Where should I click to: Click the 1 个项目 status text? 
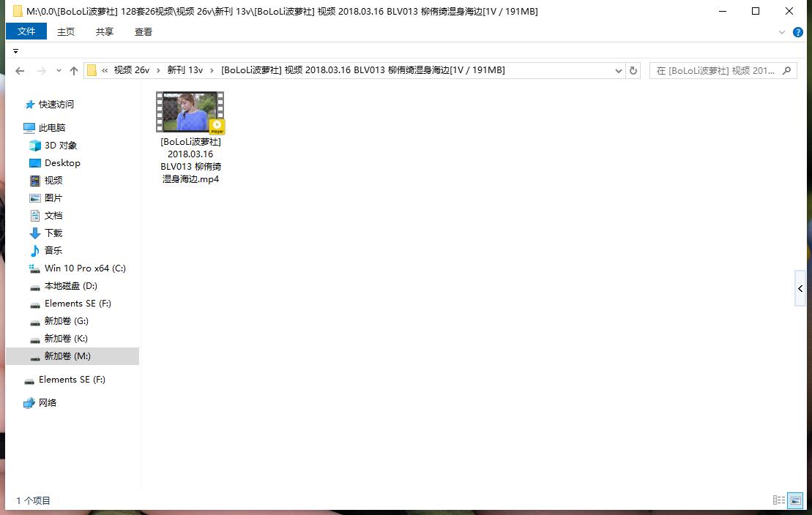point(33,500)
